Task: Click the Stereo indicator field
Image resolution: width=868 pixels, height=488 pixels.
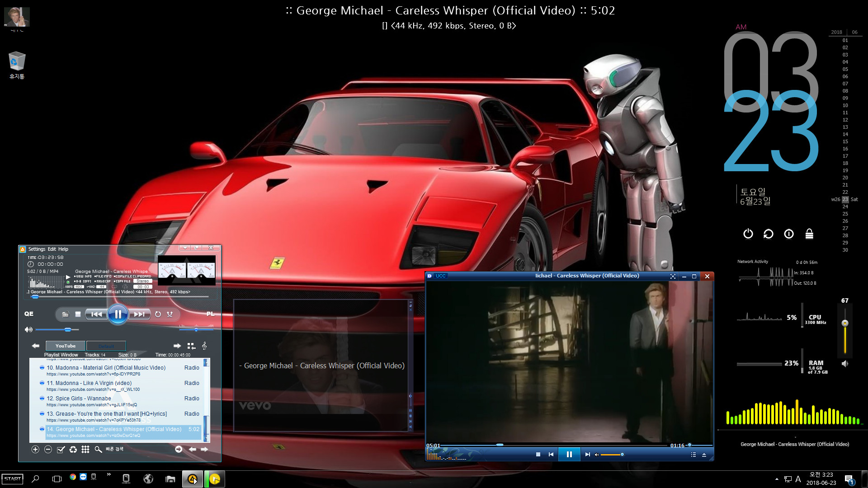Action: point(143,281)
